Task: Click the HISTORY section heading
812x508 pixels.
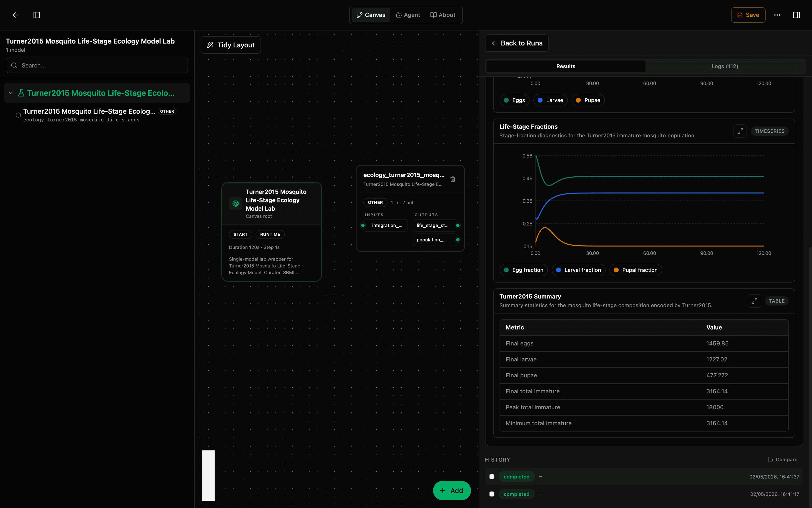Action: [497, 460]
